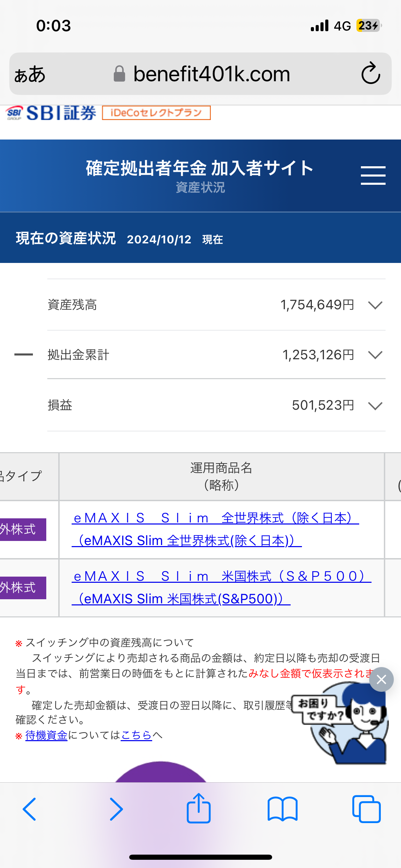
Task: Click the SBI証券 logo
Action: tap(51, 113)
